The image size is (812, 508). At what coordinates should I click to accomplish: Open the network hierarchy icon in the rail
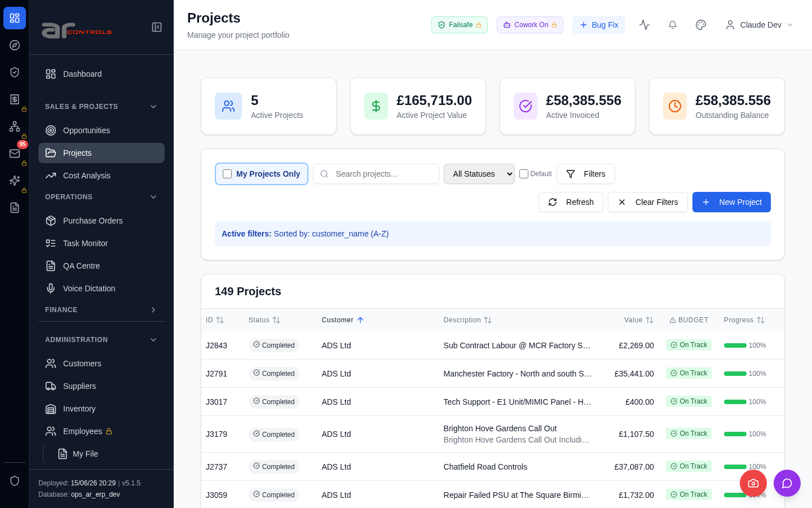[x=15, y=126]
